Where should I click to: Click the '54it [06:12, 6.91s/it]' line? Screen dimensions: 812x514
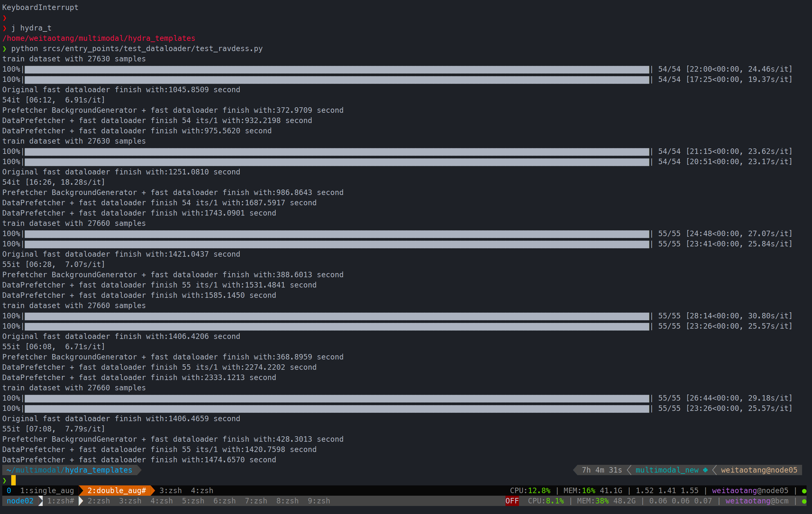54,100
